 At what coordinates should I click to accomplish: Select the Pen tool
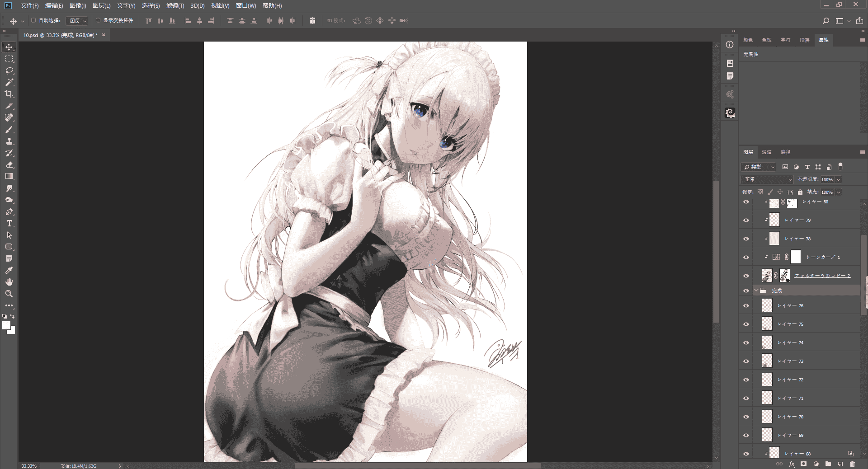9,212
